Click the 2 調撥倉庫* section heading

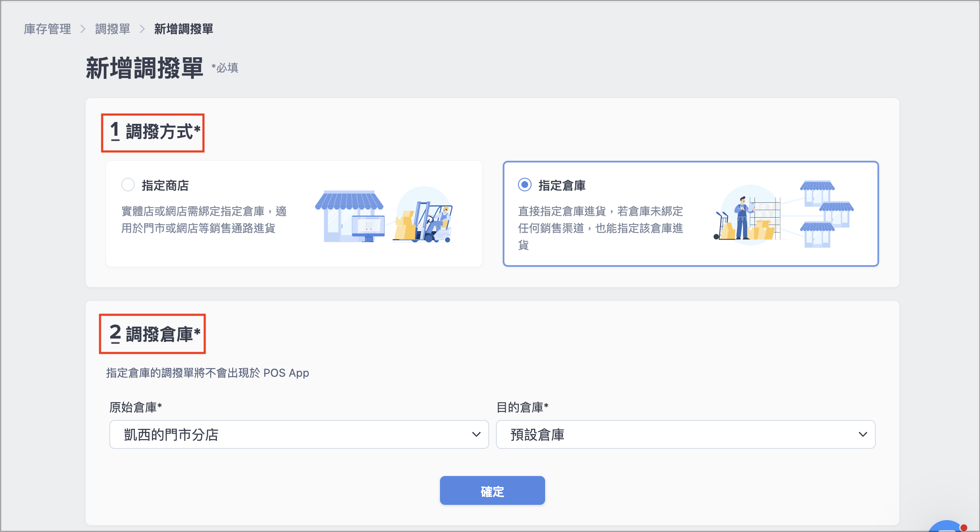tap(155, 334)
